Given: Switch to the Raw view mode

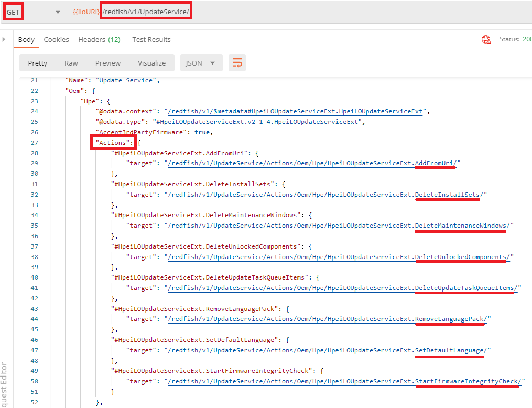Looking at the screenshot, I should click(x=71, y=63).
